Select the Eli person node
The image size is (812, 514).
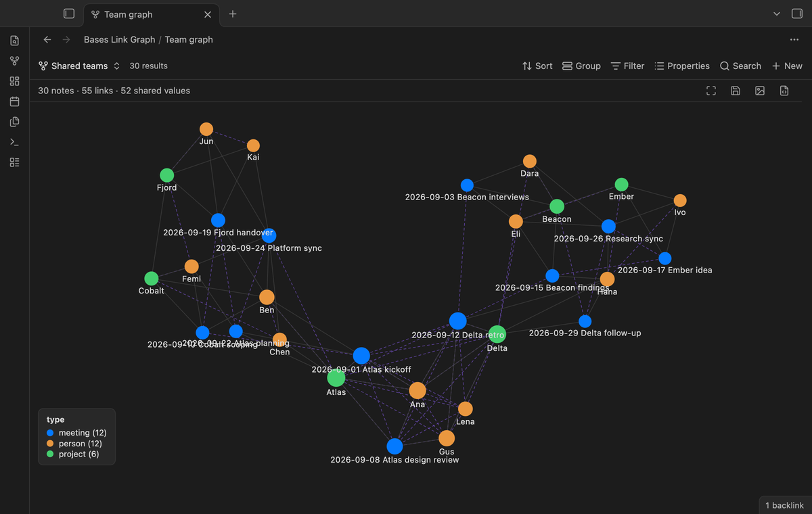[x=516, y=222]
